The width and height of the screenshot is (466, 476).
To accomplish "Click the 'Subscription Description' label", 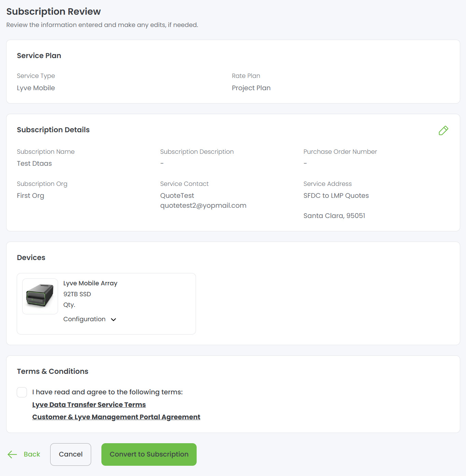I will pos(197,152).
